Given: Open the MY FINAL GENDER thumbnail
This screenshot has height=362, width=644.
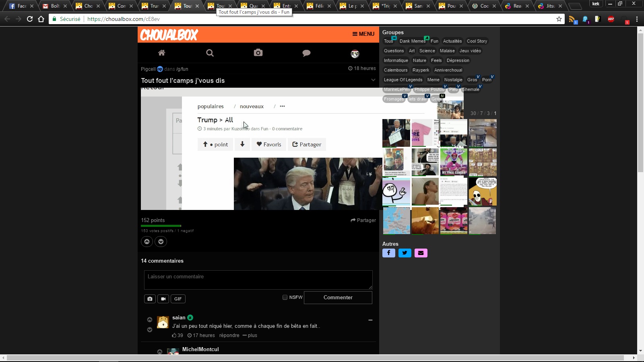Looking at the screenshot, I should pos(454,162).
